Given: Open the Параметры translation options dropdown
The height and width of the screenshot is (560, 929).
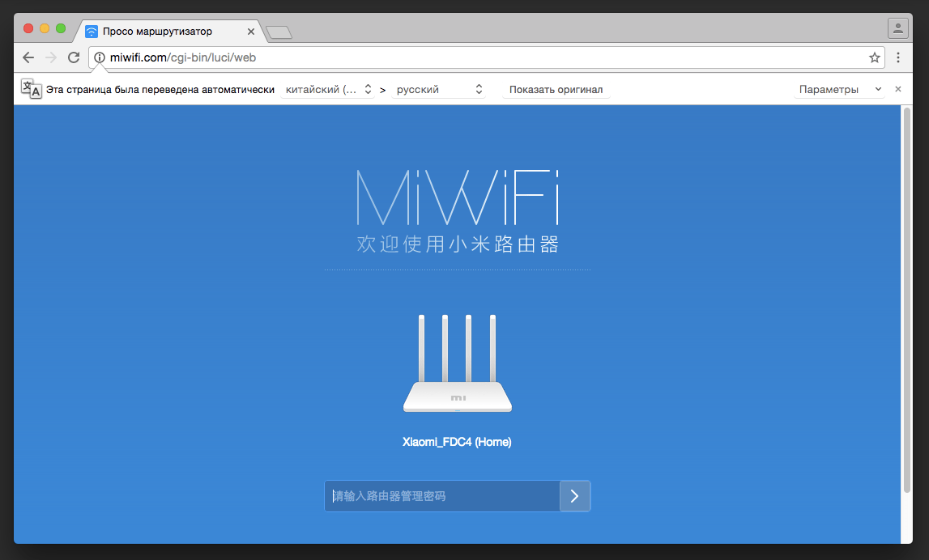Looking at the screenshot, I should 840,89.
